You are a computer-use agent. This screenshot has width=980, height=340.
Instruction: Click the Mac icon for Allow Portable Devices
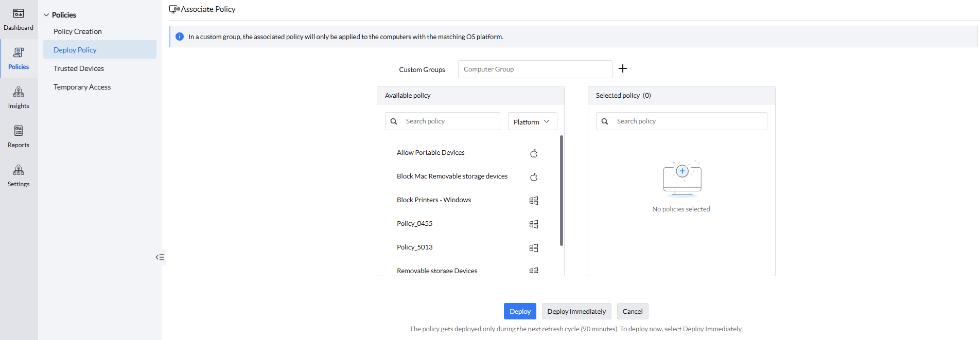534,153
